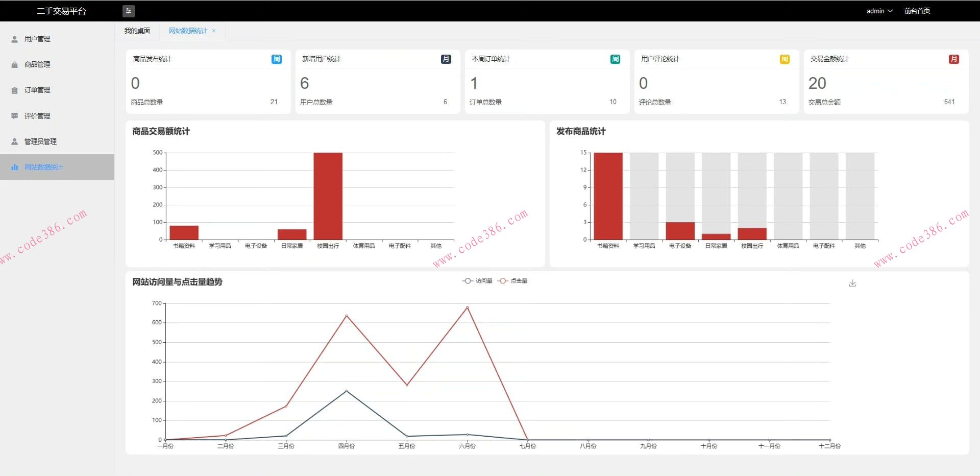Expand the 订单管理 sidebar menu

pos(37,90)
